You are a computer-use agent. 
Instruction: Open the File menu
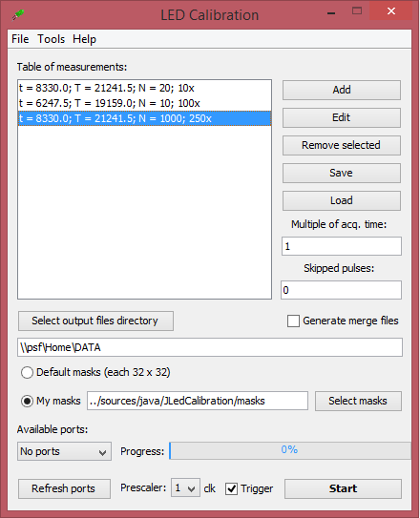tap(20, 39)
